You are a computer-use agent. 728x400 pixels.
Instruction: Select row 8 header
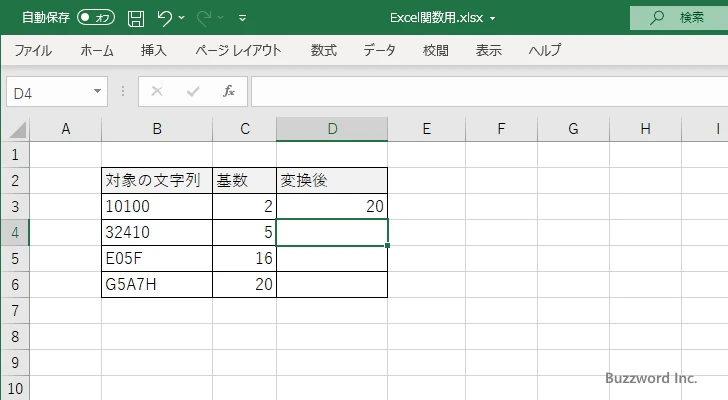pos(15,336)
